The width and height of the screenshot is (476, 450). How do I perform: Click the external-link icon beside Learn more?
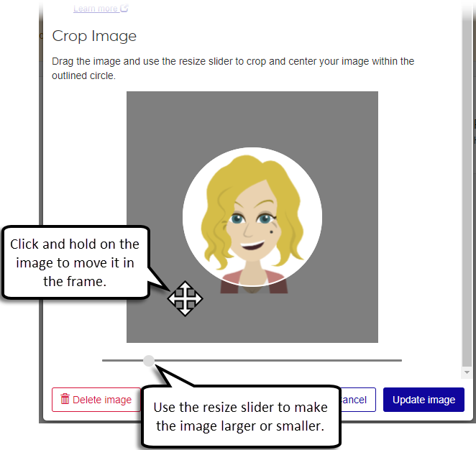124,8
